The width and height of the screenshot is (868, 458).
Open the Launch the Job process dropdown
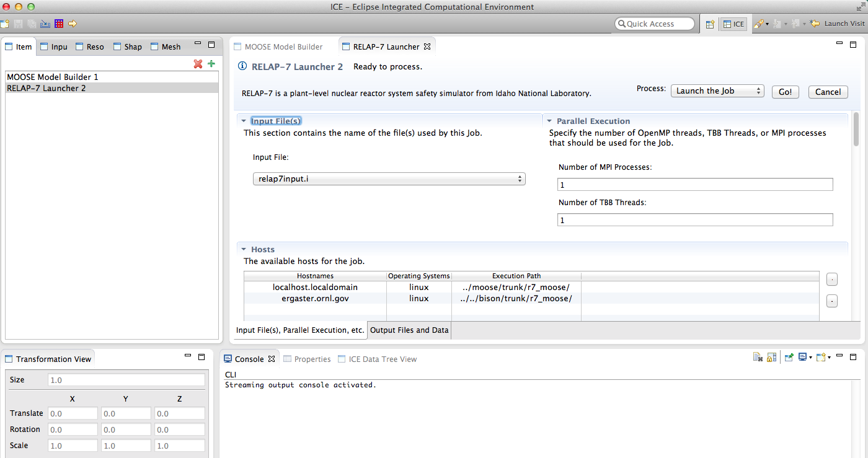tap(717, 91)
